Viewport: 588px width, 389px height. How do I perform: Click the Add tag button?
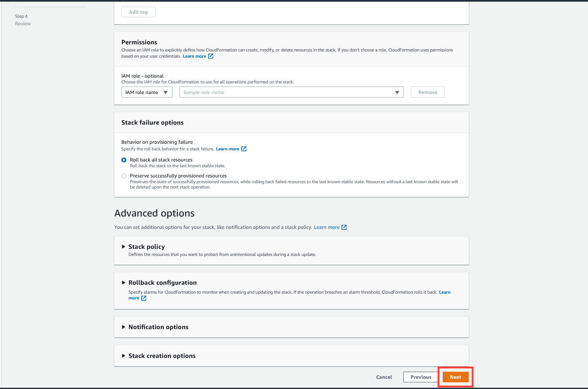coord(138,12)
